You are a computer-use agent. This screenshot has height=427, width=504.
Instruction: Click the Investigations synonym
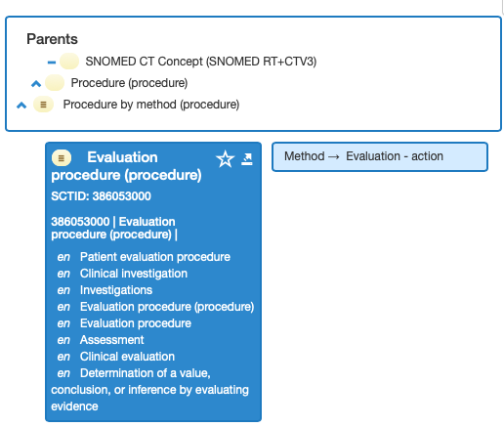tap(116, 290)
